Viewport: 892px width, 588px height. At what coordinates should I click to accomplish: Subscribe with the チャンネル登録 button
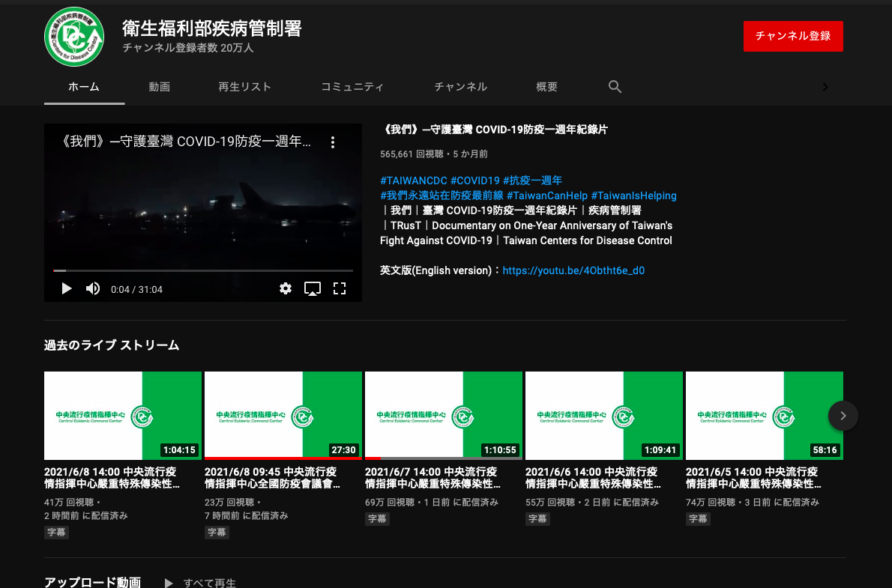pyautogui.click(x=793, y=37)
